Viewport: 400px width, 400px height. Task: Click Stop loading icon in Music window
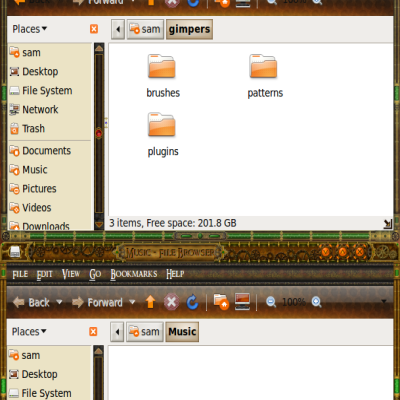[171, 302]
